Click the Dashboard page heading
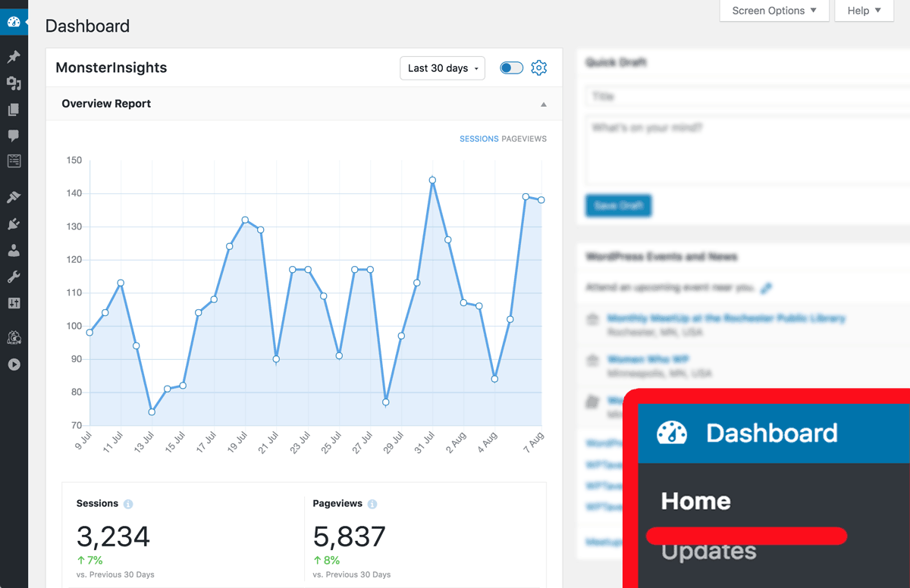 87,26
